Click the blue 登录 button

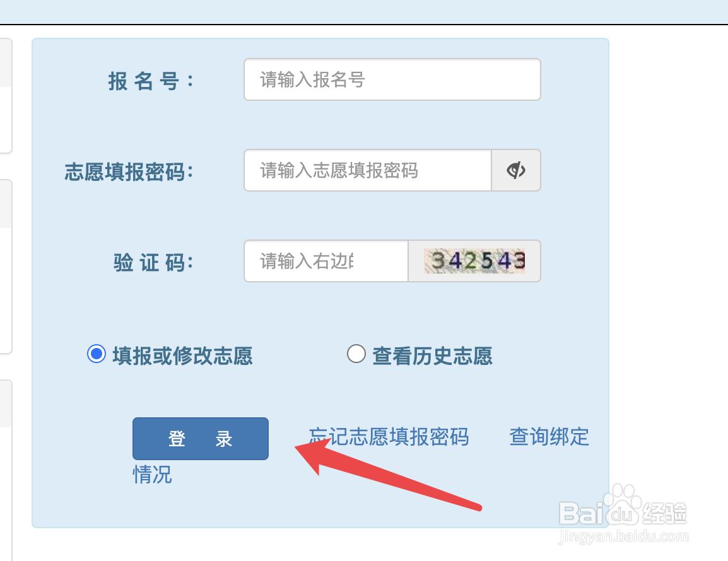click(201, 439)
